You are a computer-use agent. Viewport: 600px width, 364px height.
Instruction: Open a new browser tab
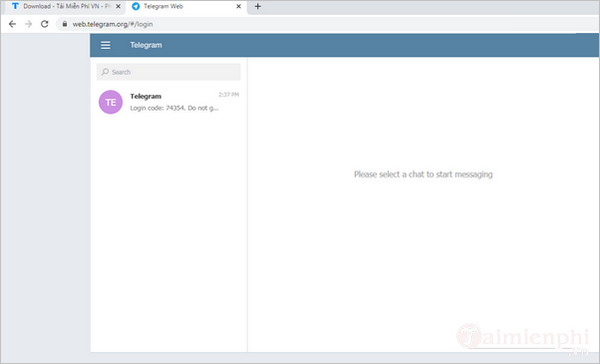pyautogui.click(x=258, y=7)
